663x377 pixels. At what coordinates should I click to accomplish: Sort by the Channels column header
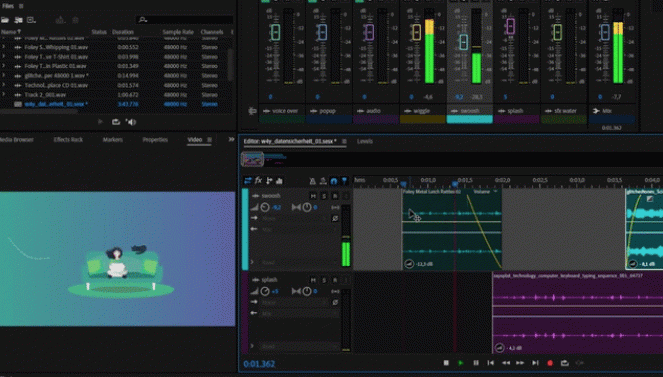point(212,32)
